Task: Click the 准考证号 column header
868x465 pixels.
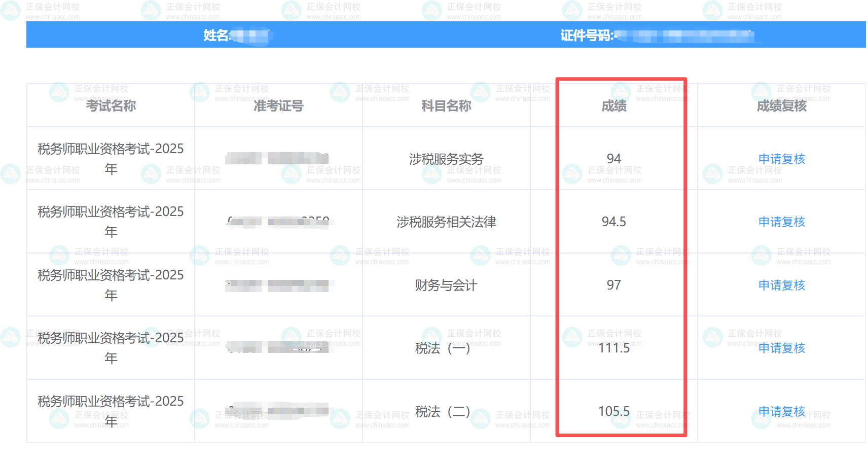Action: pyautogui.click(x=278, y=106)
